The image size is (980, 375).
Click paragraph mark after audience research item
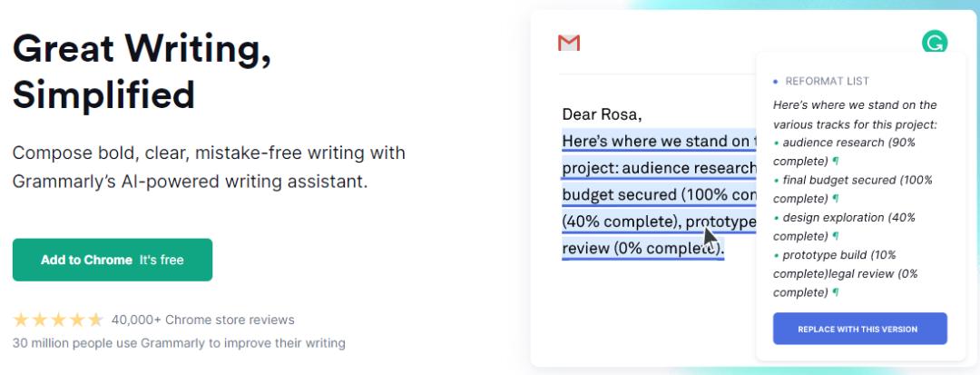point(836,161)
